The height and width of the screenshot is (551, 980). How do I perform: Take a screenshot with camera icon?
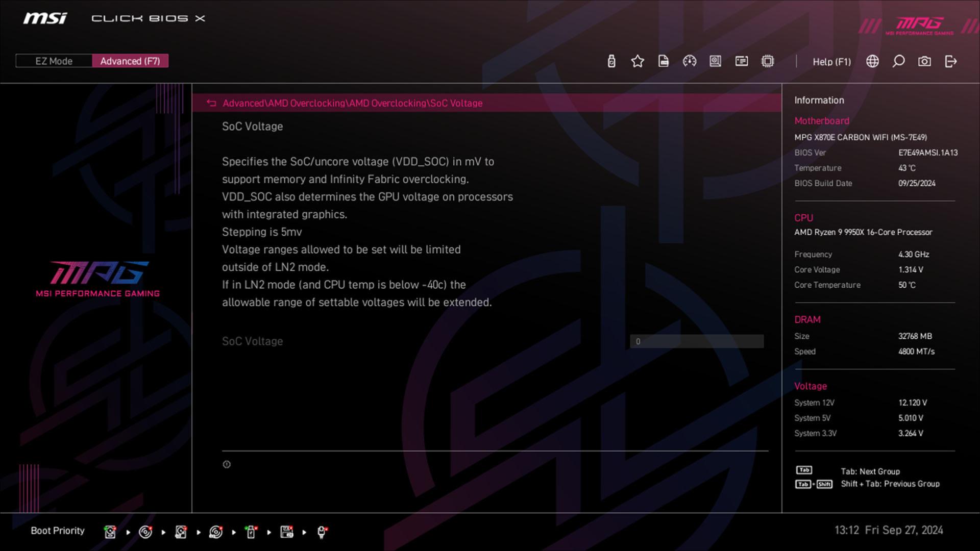(924, 61)
